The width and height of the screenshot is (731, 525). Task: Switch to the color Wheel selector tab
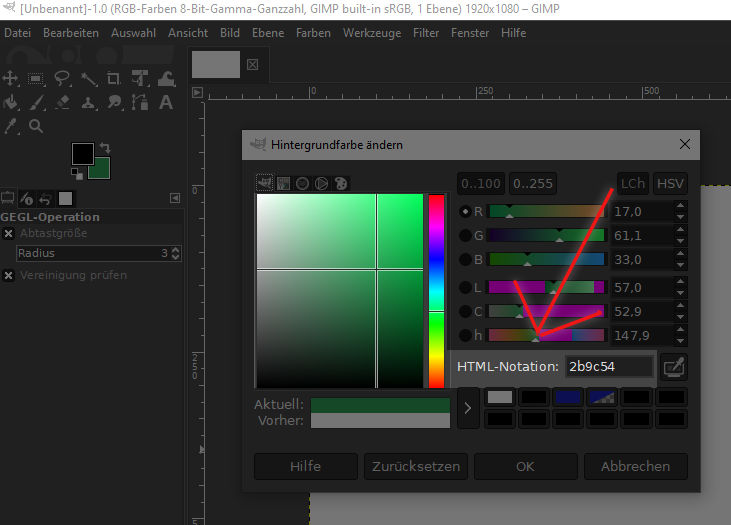tap(322, 183)
